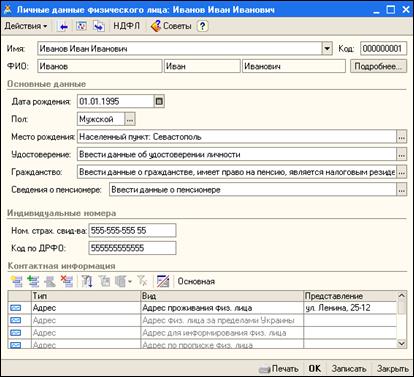Open the calendar picker for birth date
Viewport: 414px width, 377px height.
tap(159, 101)
